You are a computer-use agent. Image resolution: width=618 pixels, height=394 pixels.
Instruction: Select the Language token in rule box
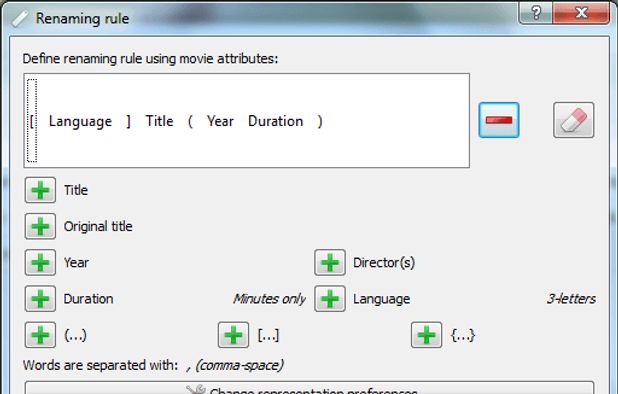(x=80, y=121)
